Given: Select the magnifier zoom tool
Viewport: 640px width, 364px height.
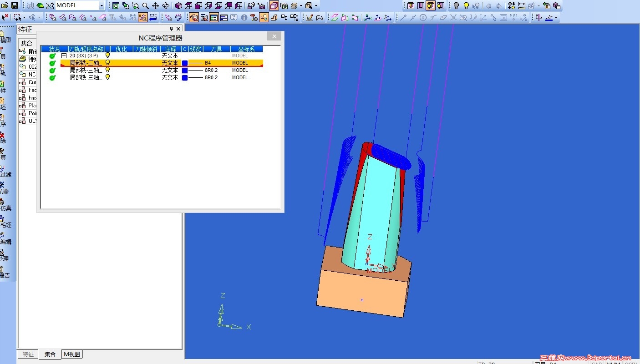Looking at the screenshot, I should click(x=146, y=5).
